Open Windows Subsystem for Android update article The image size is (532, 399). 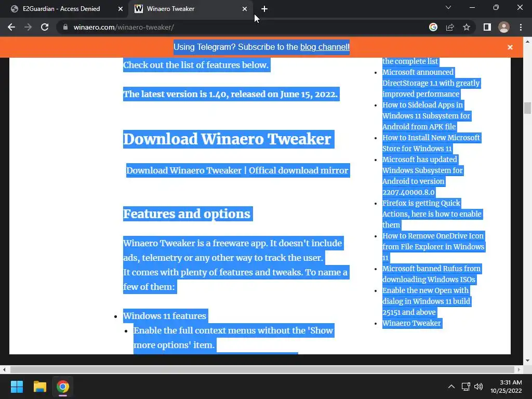423,176
